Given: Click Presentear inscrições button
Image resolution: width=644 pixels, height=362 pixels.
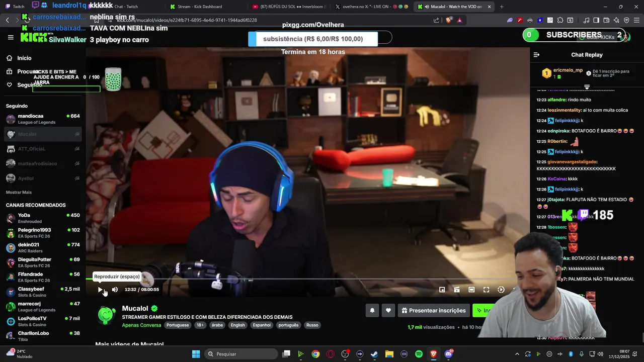Looking at the screenshot, I should (x=434, y=311).
